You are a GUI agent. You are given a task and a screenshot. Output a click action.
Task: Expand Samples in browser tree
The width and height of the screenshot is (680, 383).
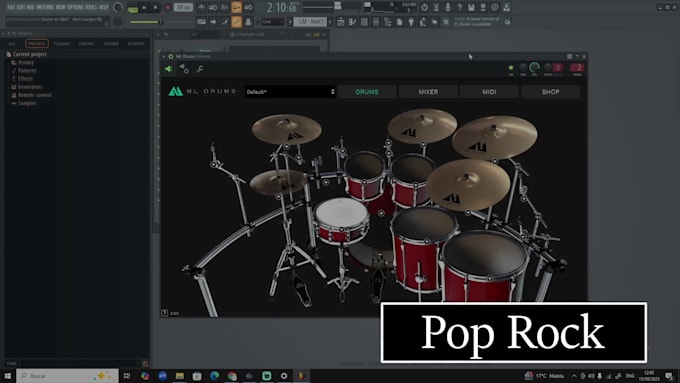[x=24, y=103]
